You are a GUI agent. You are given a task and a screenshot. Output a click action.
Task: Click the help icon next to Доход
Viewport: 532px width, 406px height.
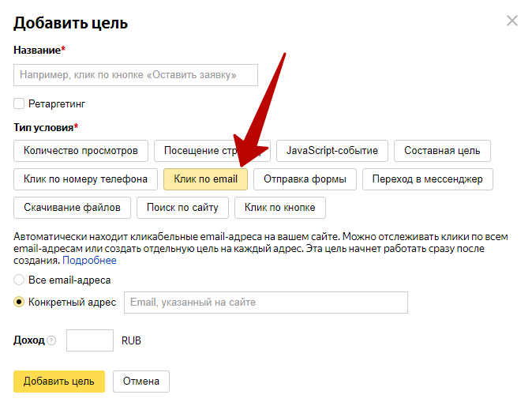tap(51, 341)
